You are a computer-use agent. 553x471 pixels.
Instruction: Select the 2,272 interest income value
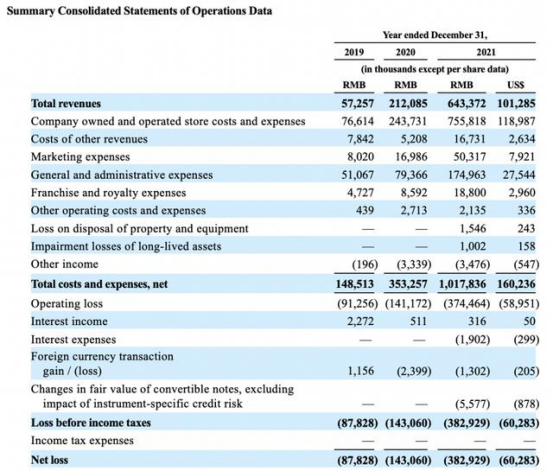coord(360,321)
